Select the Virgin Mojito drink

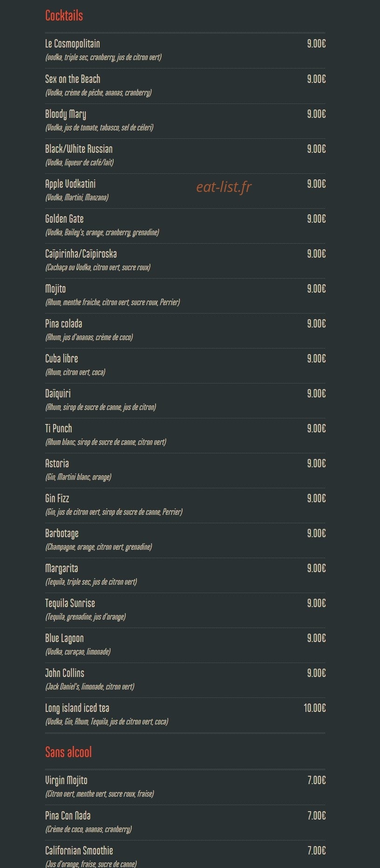[x=66, y=780]
